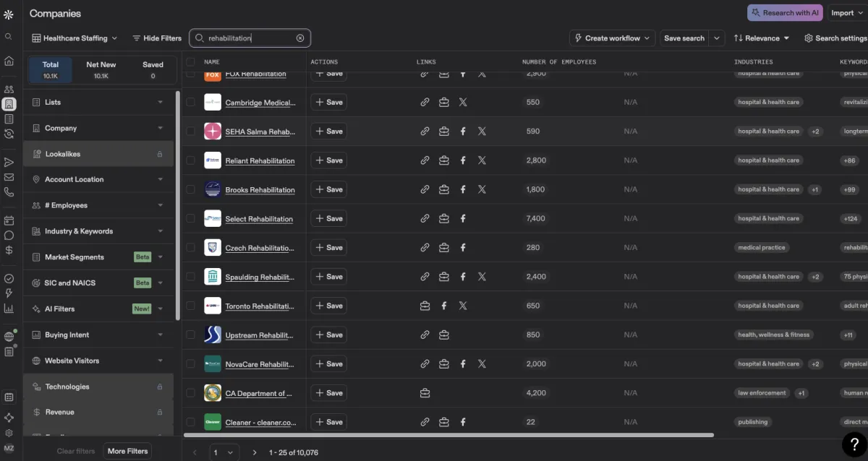Check the SEHA Salma row checkbox

(190, 132)
